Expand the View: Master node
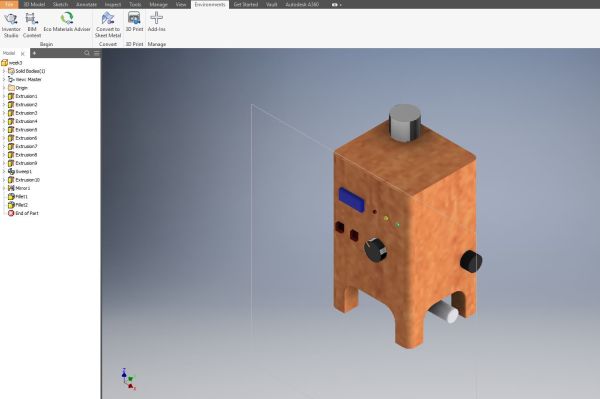The width and height of the screenshot is (600, 399). (4, 79)
